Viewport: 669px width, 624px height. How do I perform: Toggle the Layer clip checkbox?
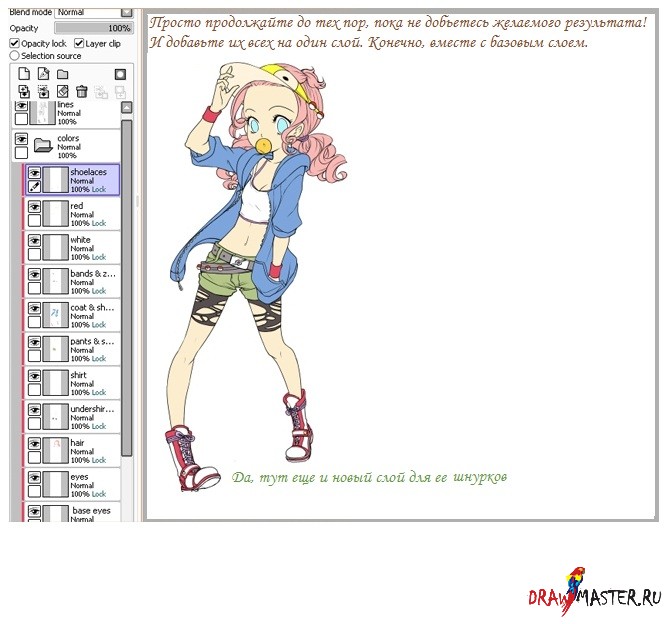pos(79,44)
